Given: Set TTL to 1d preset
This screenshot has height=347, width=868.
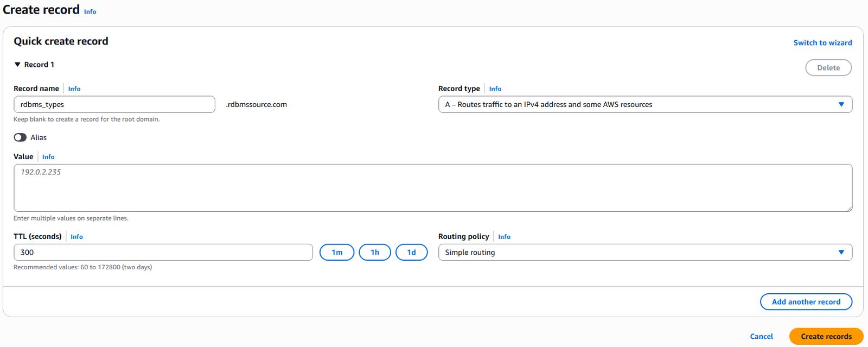Looking at the screenshot, I should [412, 252].
